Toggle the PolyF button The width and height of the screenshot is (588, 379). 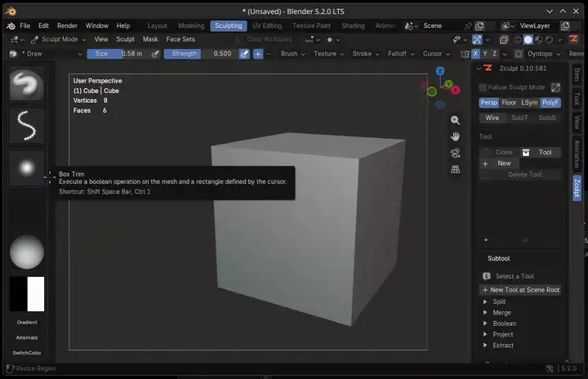(550, 102)
